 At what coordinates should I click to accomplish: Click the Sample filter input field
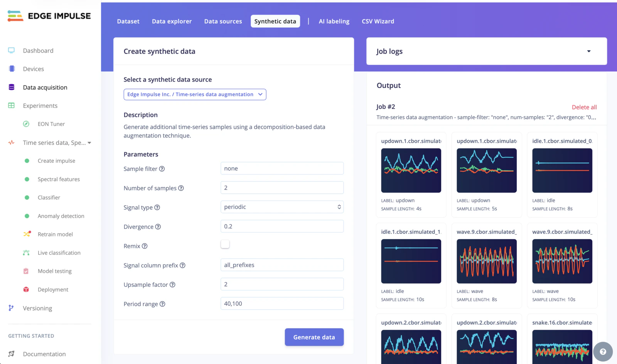click(x=282, y=168)
